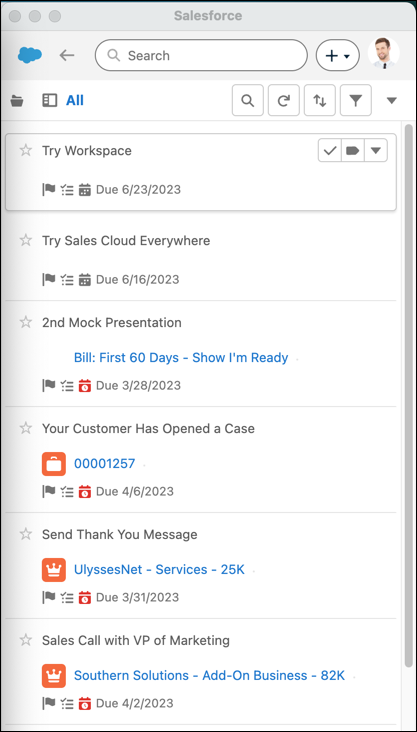Click the magnifier search button in toolbar
The height and width of the screenshot is (732, 417).
coord(247,100)
